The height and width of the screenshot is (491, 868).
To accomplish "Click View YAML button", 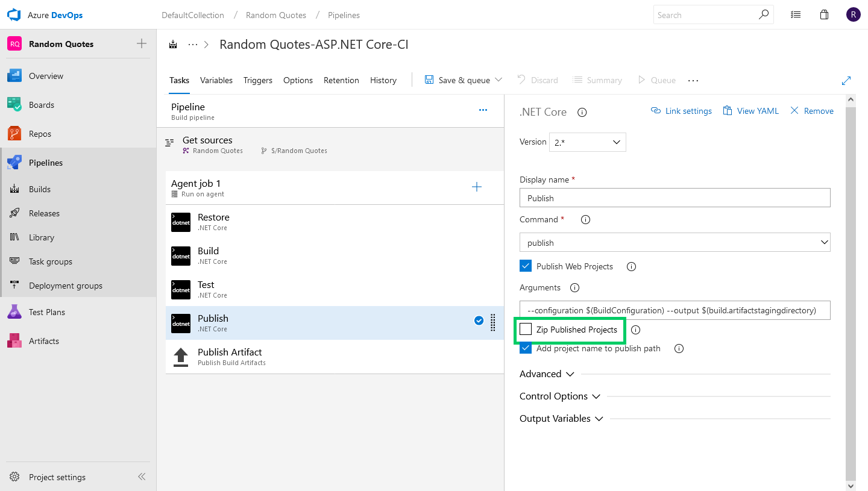I will 750,111.
